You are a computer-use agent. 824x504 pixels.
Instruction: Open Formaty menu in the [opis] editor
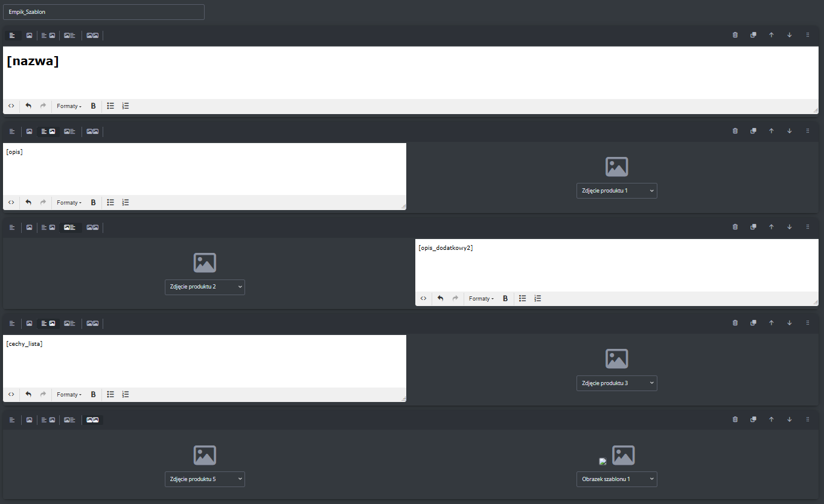tap(69, 203)
